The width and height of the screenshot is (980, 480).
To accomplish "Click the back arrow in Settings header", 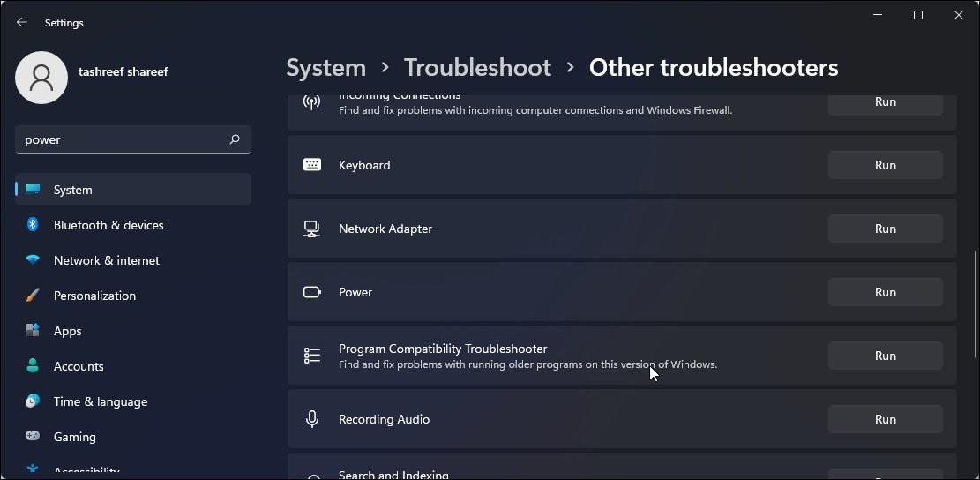I will 22,23.
